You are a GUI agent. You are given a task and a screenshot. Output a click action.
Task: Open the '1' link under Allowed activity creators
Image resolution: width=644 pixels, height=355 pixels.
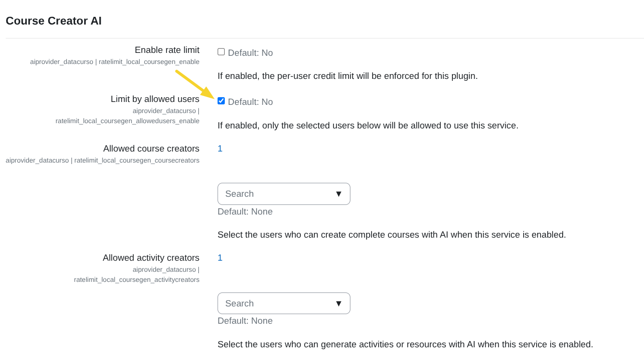(220, 258)
